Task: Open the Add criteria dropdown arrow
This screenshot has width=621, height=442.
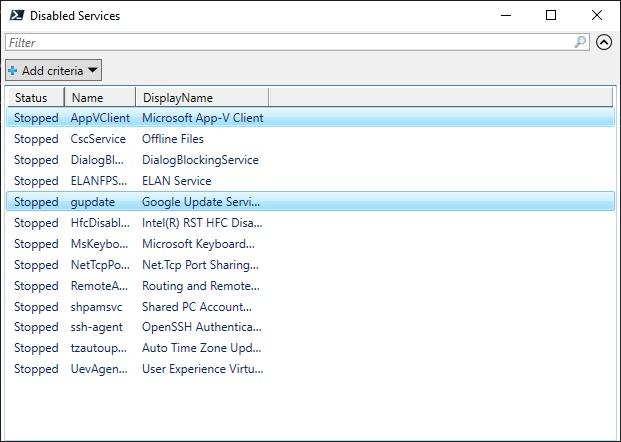Action: coord(92,71)
